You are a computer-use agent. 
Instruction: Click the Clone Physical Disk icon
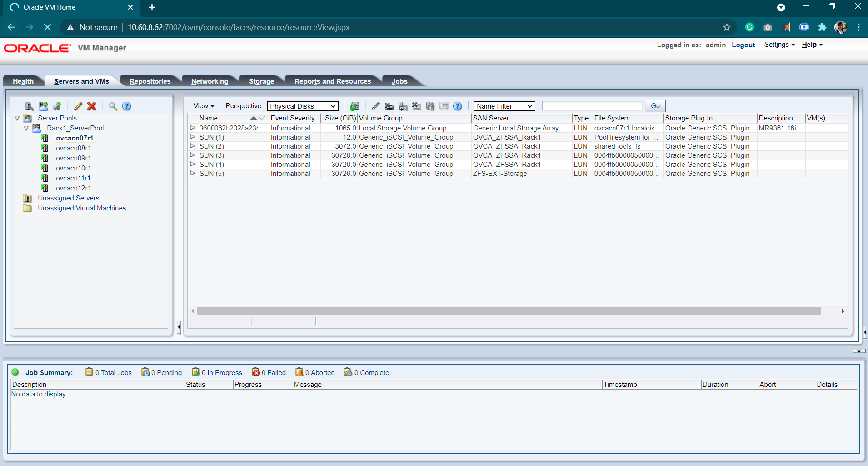pos(403,106)
